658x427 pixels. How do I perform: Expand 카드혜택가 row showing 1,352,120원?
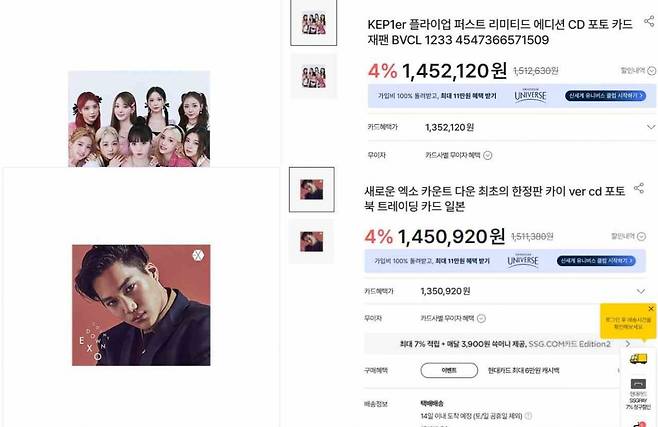[x=512, y=127]
